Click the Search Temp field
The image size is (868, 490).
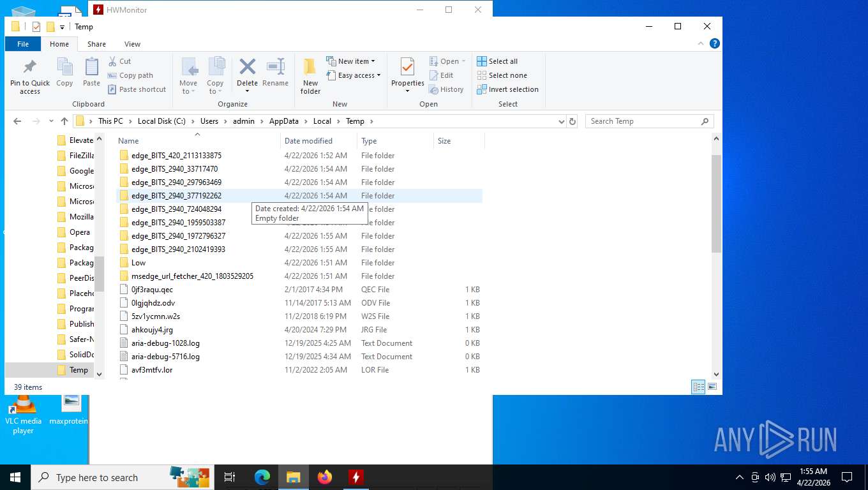pos(649,121)
